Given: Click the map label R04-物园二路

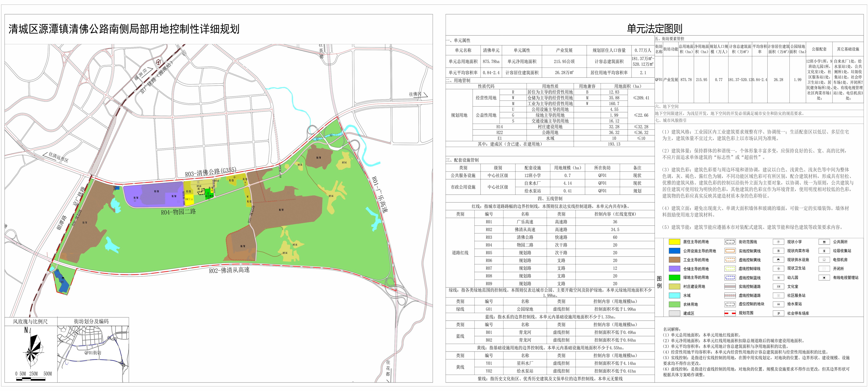Looking at the screenshot, I should click(178, 212).
